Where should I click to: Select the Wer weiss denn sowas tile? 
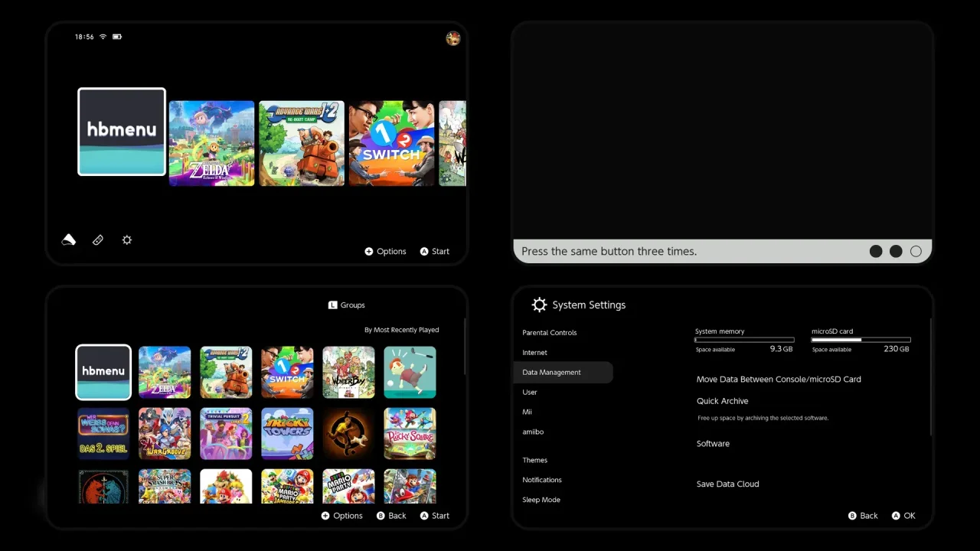[x=103, y=434]
